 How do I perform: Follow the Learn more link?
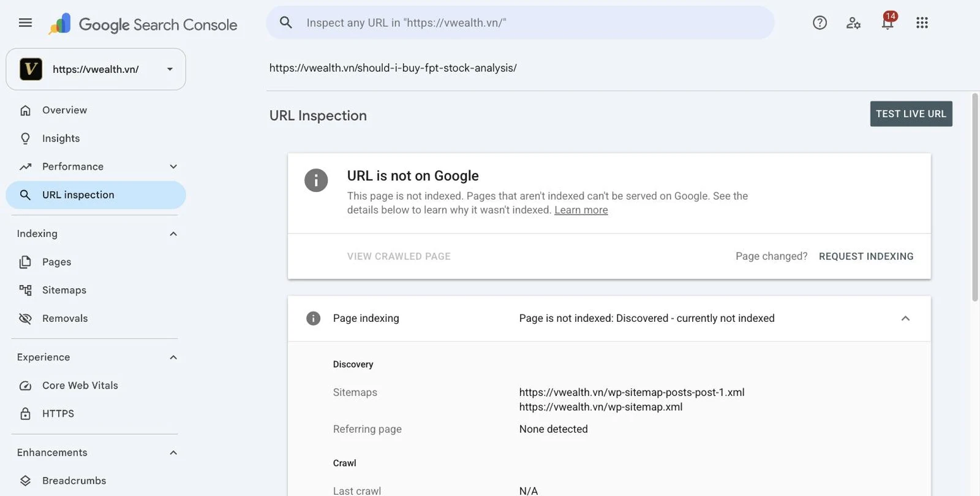tap(581, 210)
